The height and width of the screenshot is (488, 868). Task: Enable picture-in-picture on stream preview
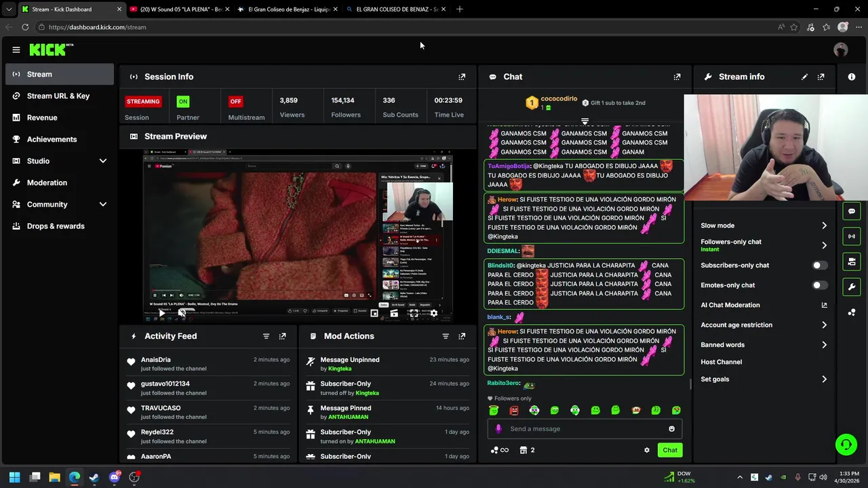pyautogui.click(x=374, y=313)
